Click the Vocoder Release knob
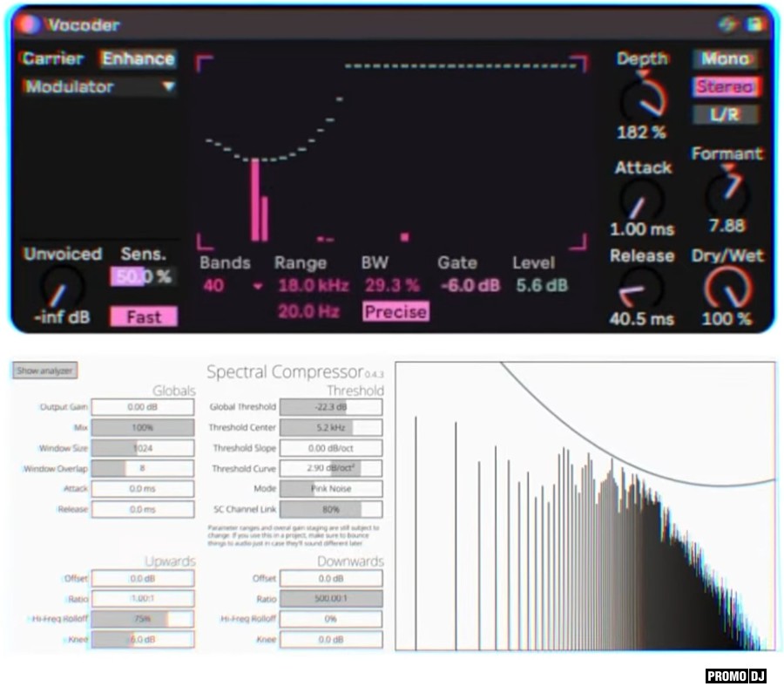The height and width of the screenshot is (700, 784). click(641, 289)
